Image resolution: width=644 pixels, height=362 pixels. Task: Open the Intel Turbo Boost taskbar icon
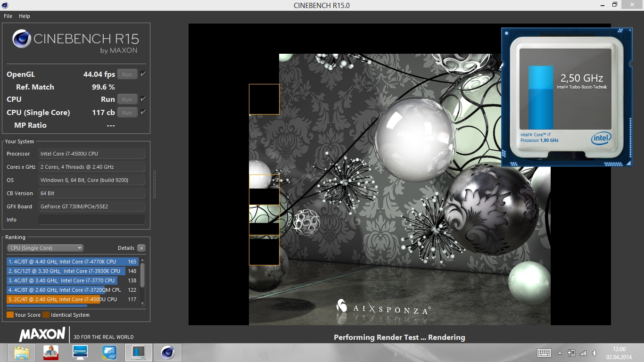pos(109,353)
